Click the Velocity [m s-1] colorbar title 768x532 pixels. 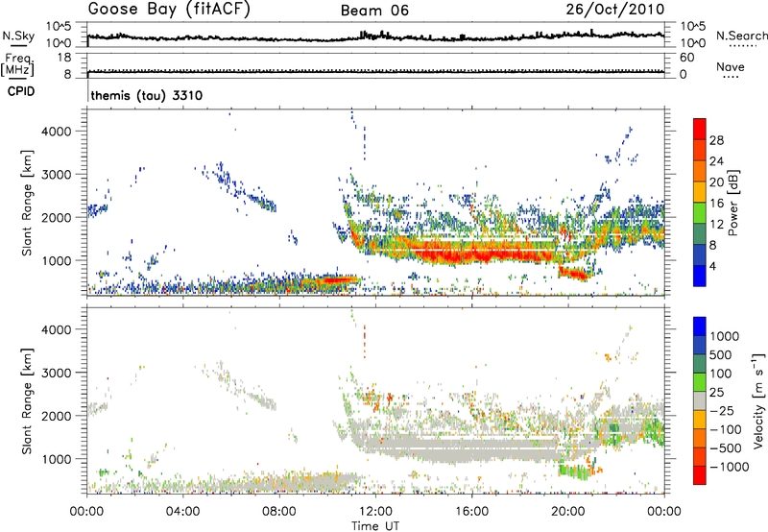(758, 400)
